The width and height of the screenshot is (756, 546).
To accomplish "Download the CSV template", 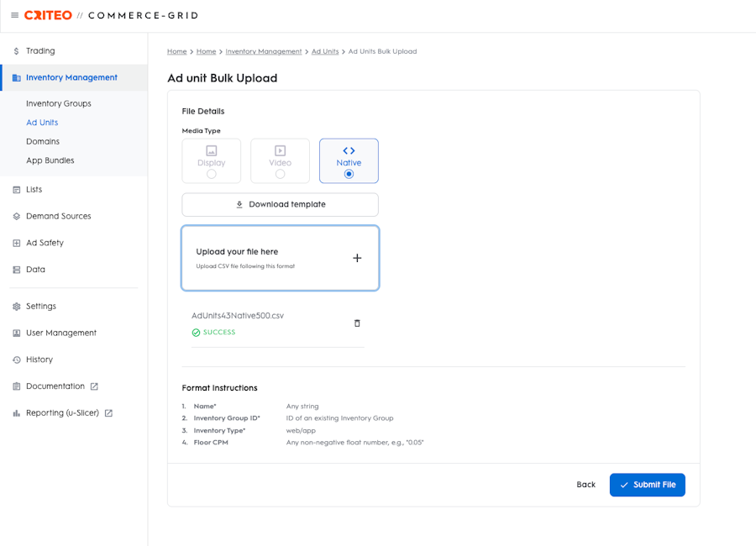I will (x=280, y=204).
